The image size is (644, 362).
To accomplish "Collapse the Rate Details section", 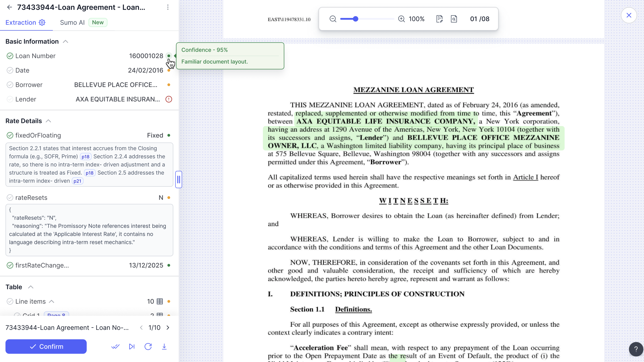I will [48, 121].
